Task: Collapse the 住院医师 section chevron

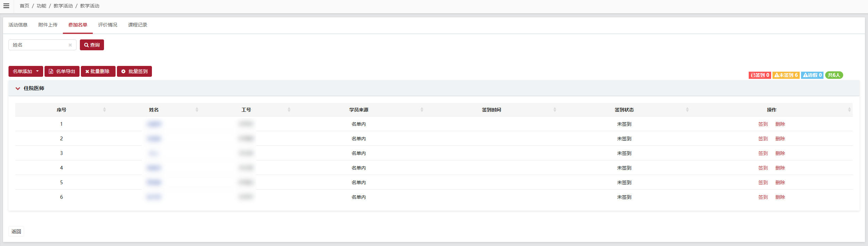Action: click(x=18, y=88)
